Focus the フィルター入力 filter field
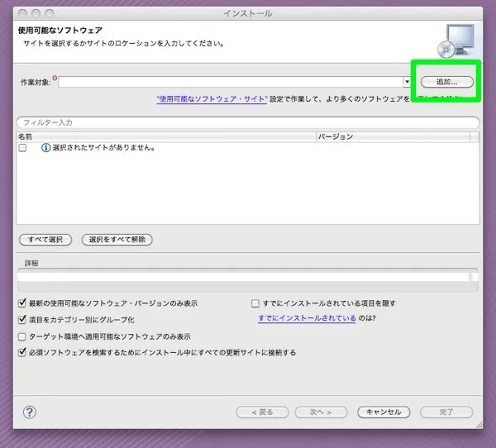The width and height of the screenshot is (496, 448). pyautogui.click(x=248, y=122)
